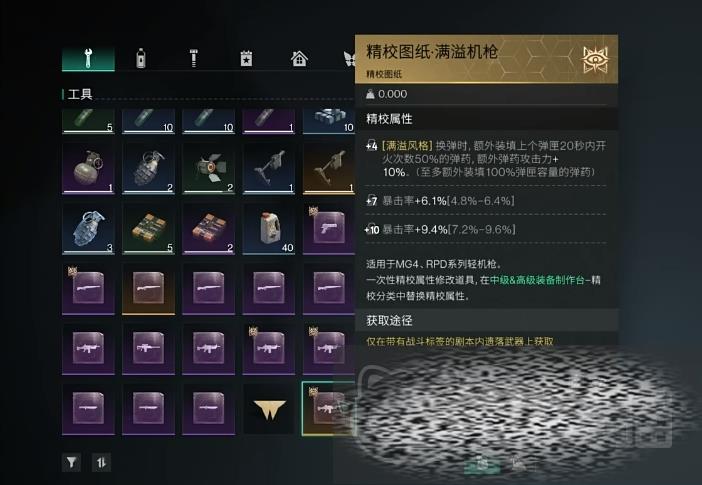Screen dimensions: 702x485
Task: Select the gold-bordered turret stand item
Action: tap(329, 168)
